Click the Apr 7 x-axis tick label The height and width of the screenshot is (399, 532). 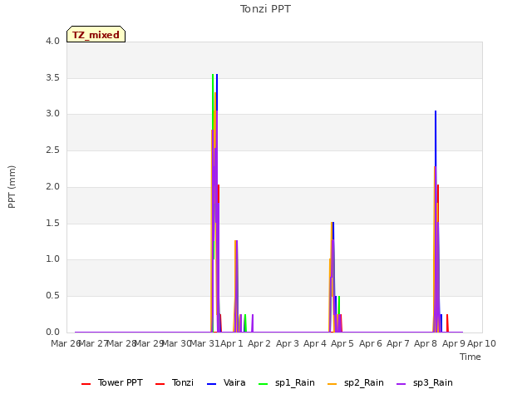(398, 343)
